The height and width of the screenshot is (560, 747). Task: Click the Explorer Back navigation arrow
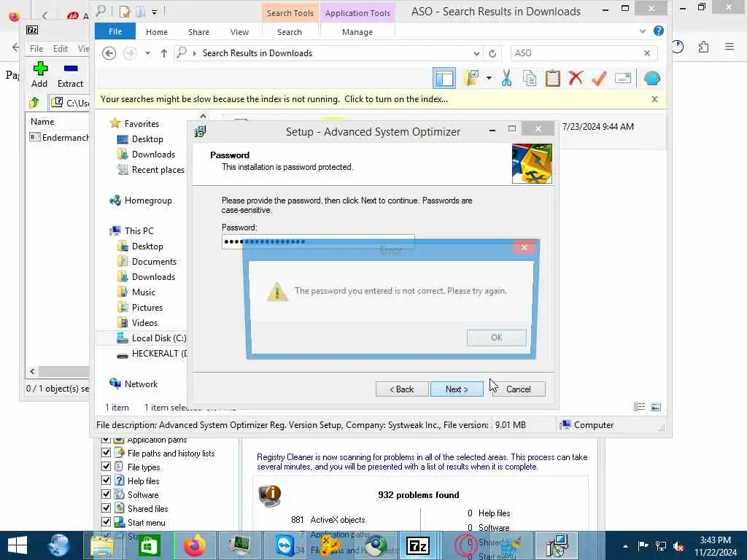point(109,52)
